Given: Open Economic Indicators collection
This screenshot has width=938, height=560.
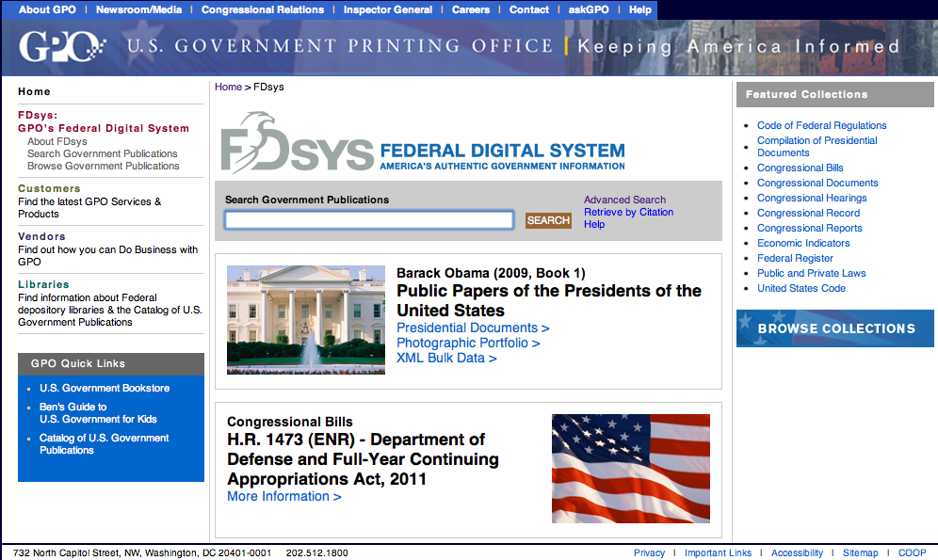Looking at the screenshot, I should pos(803,243).
